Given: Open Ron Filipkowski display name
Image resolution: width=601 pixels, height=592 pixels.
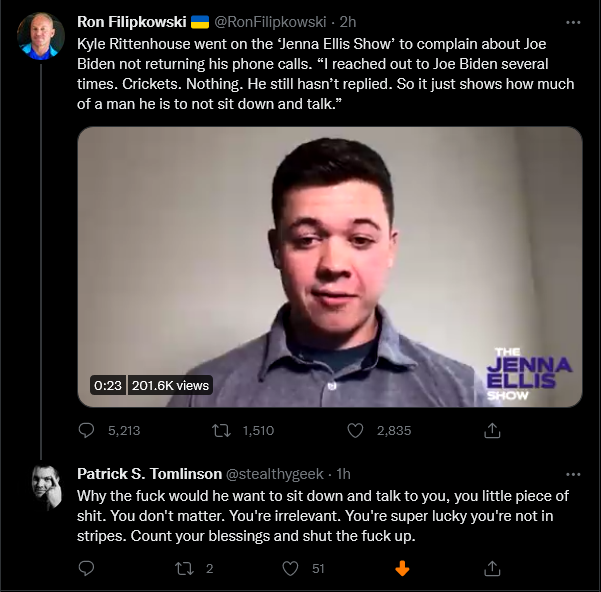Looking at the screenshot, I should (131, 22).
